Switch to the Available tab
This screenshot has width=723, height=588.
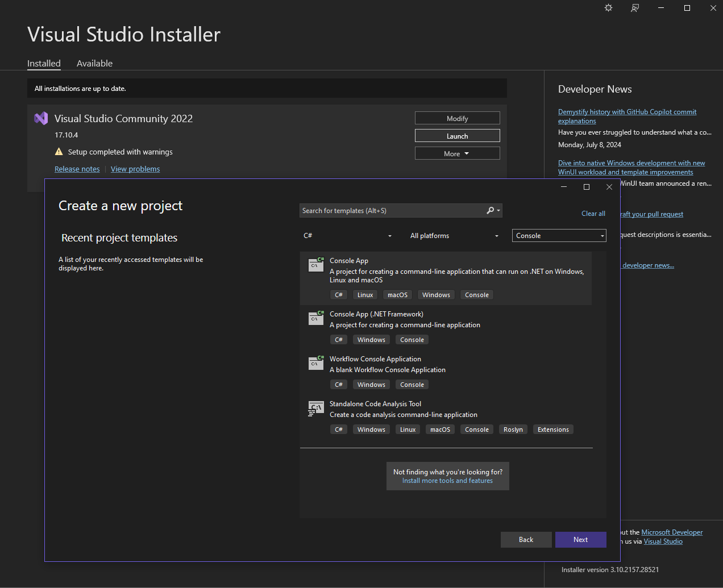(94, 63)
